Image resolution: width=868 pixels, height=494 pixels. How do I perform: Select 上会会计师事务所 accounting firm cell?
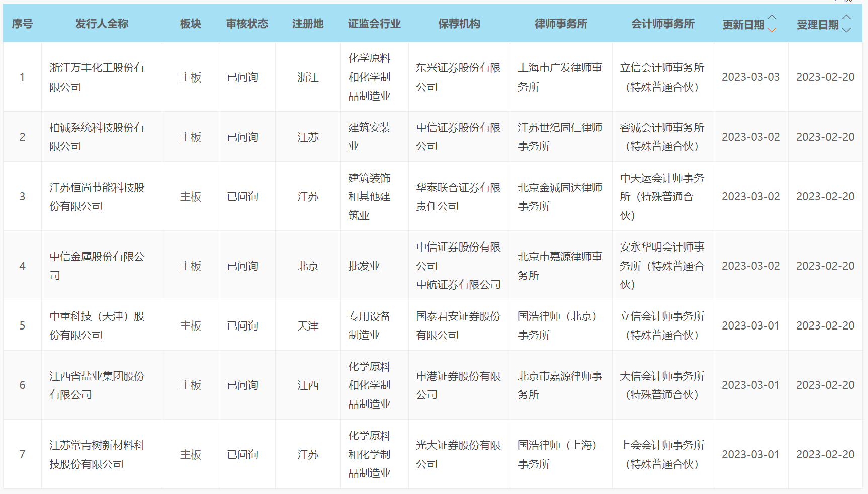pos(662,454)
